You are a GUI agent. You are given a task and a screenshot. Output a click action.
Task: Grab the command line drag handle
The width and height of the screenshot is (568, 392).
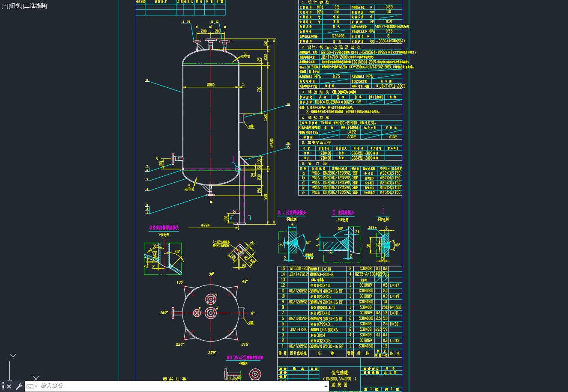pos(3,386)
